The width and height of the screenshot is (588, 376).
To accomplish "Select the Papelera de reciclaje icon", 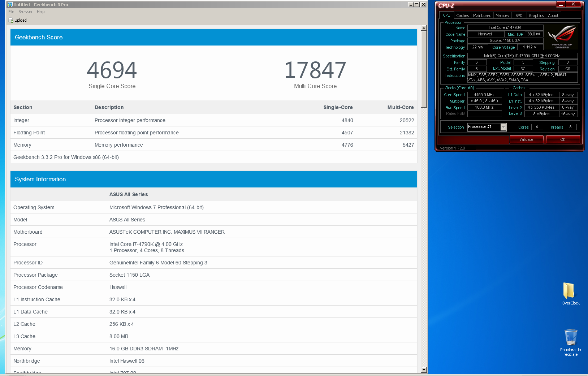I will point(570,342).
